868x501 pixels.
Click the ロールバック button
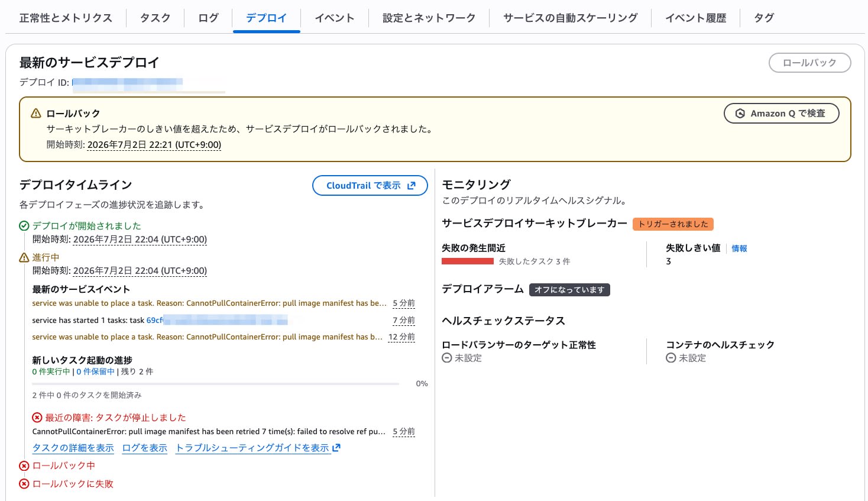809,63
